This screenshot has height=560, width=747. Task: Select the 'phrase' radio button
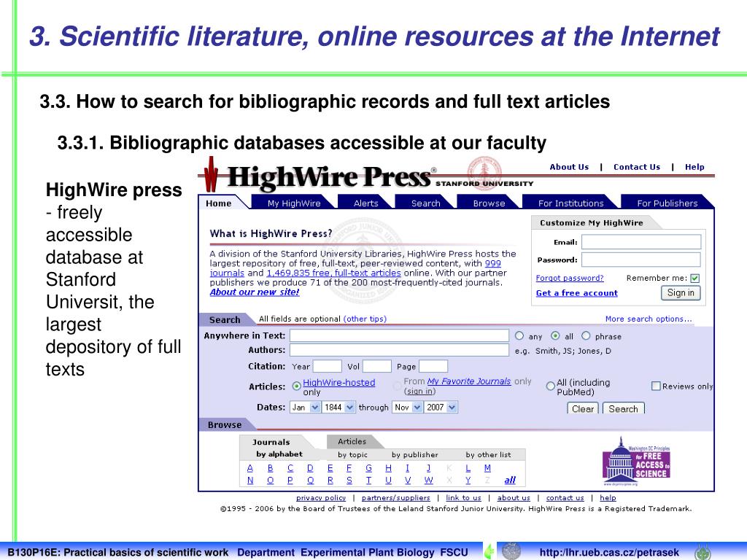586,335
